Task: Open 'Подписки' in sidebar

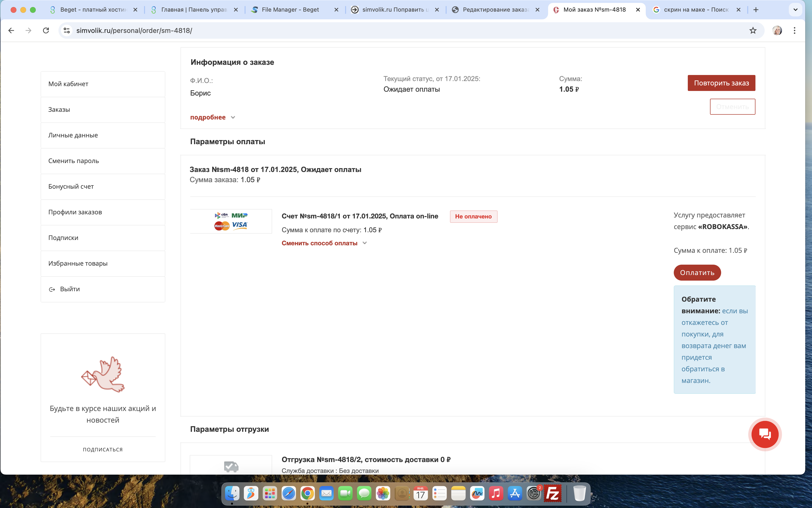Action: point(103,238)
